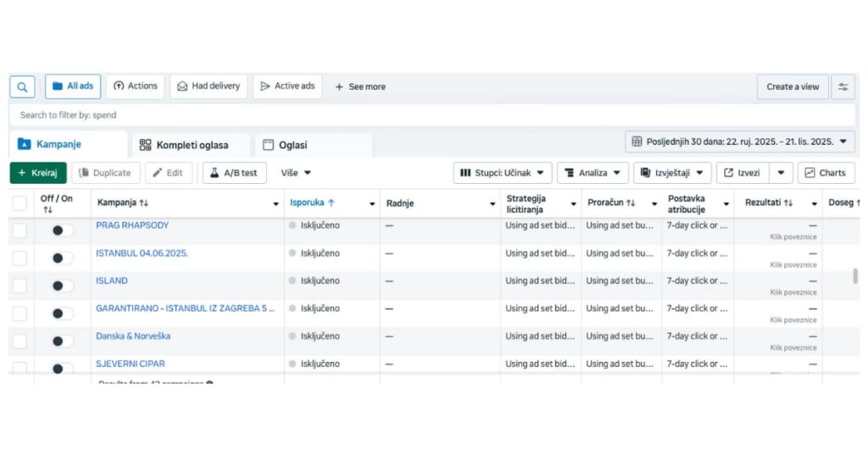Open the filter settings sliders icon
The height and width of the screenshot is (456, 868).
coord(843,86)
